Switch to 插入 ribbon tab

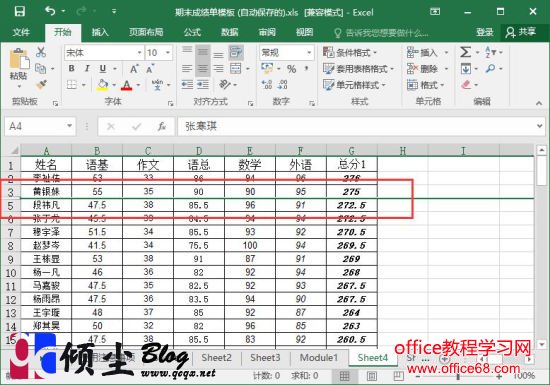(x=100, y=33)
